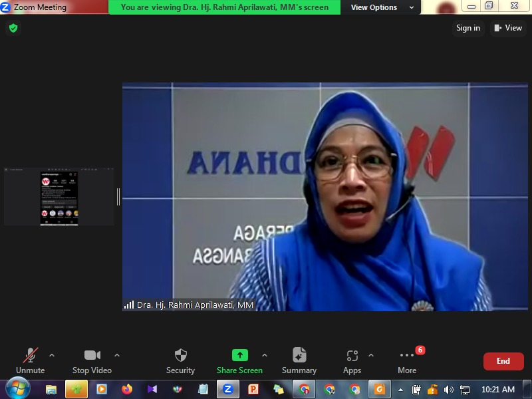Click the green encryption shield icon

(x=13, y=28)
